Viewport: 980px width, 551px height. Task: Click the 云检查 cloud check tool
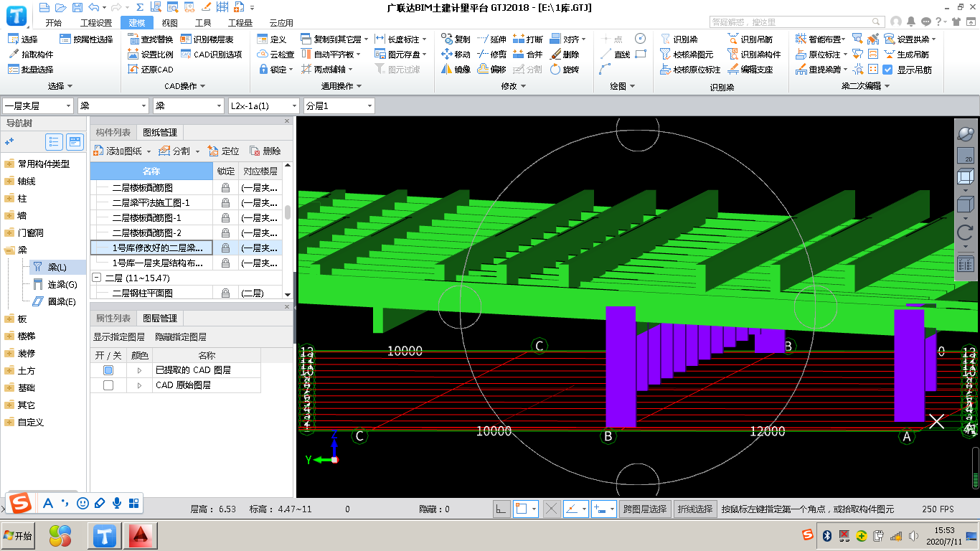tap(275, 55)
